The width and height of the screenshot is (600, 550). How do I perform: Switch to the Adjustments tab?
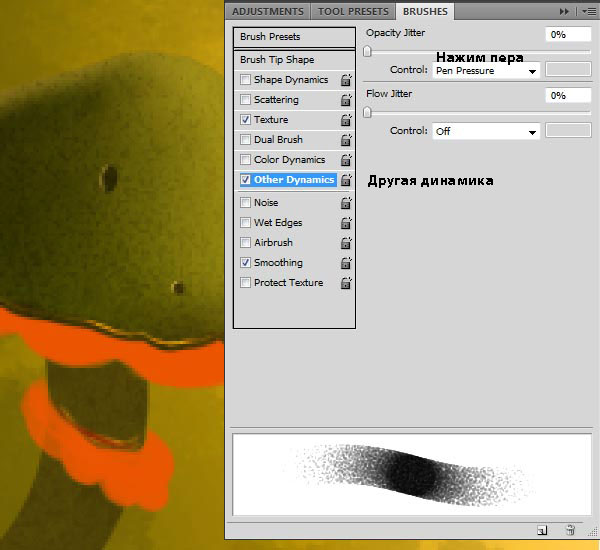point(268,11)
